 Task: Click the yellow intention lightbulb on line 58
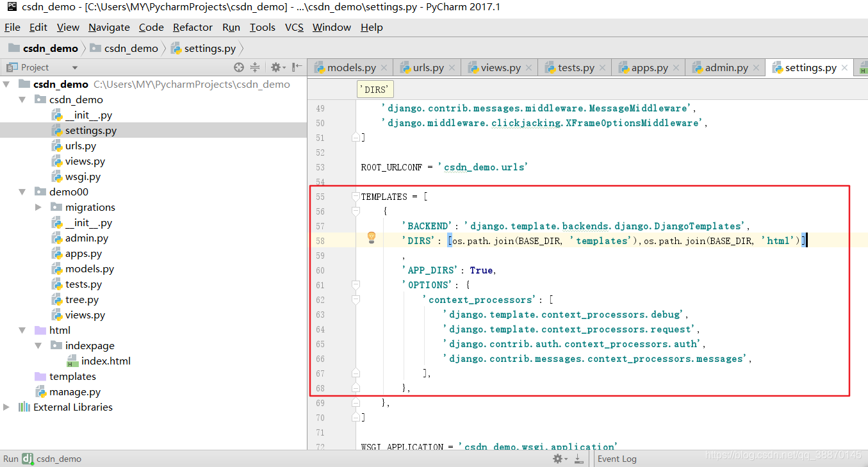(x=371, y=238)
